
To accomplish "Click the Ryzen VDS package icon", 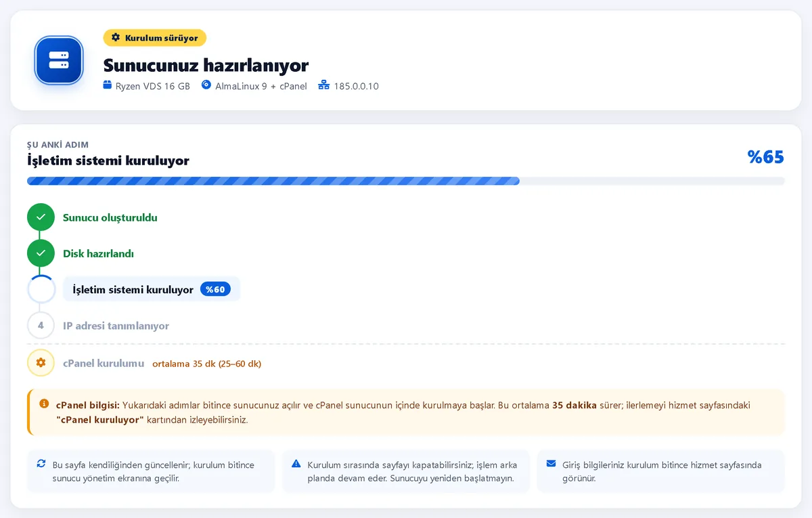I will 107,85.
